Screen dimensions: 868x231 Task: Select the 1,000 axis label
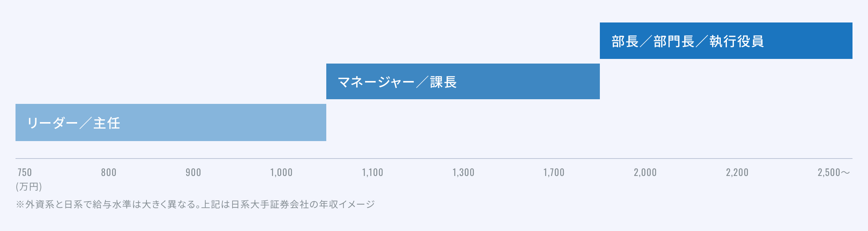coord(281,172)
